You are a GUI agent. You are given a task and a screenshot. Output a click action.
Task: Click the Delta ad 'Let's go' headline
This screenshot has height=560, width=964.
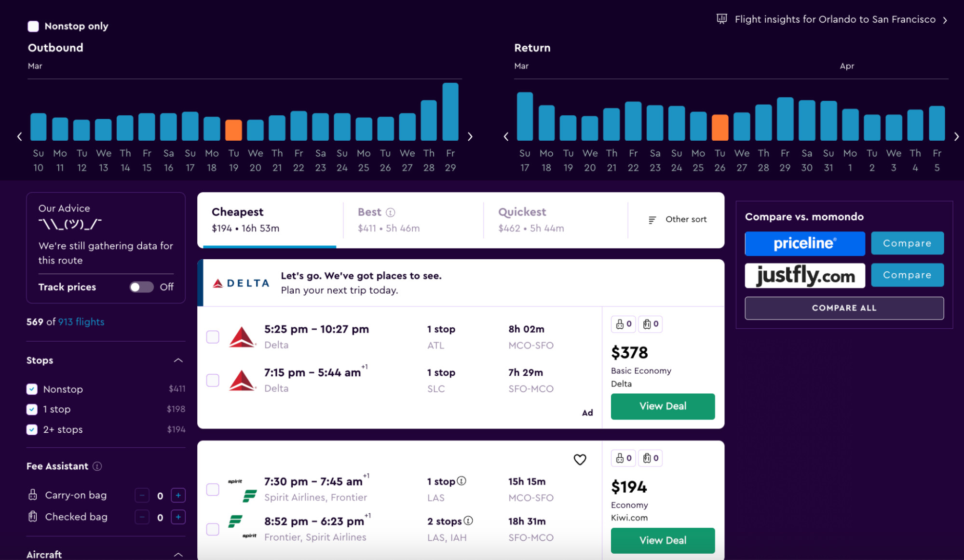[361, 276]
